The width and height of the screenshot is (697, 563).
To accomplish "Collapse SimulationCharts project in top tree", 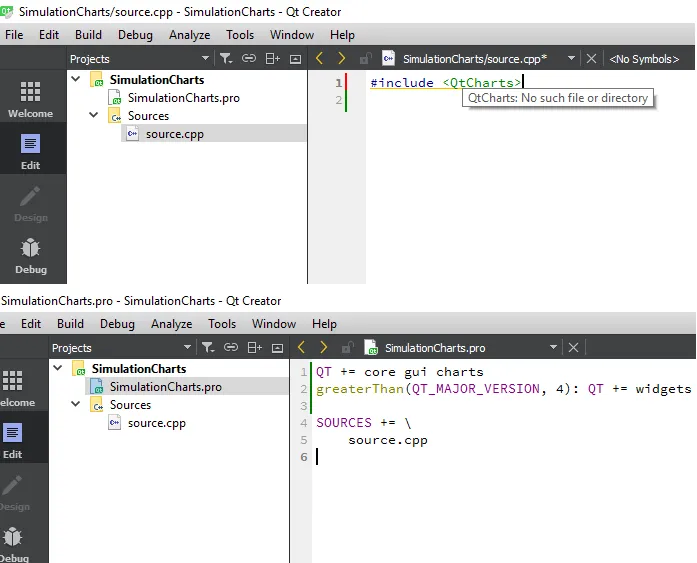I will click(76, 79).
